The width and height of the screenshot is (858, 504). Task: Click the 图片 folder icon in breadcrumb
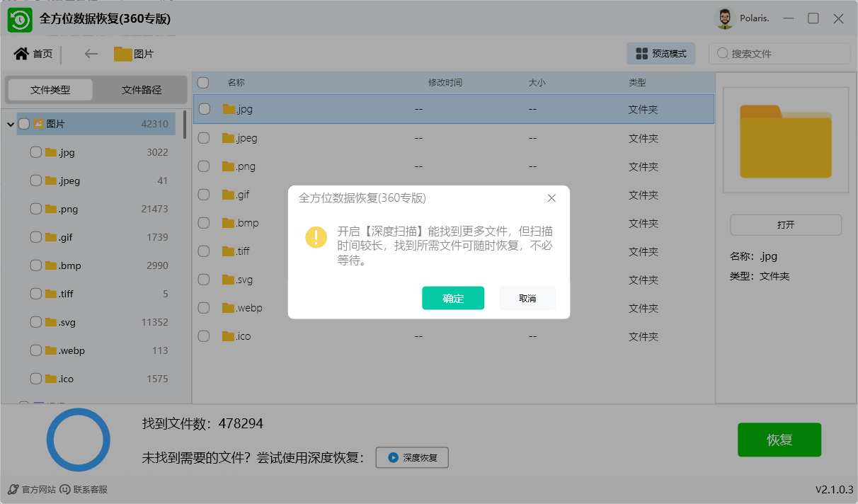pos(123,54)
